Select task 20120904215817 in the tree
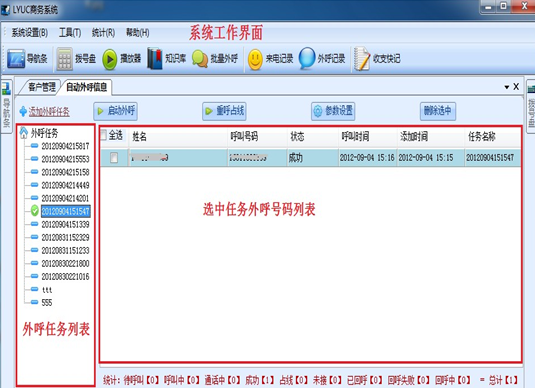This screenshot has height=388, width=535. coord(65,146)
